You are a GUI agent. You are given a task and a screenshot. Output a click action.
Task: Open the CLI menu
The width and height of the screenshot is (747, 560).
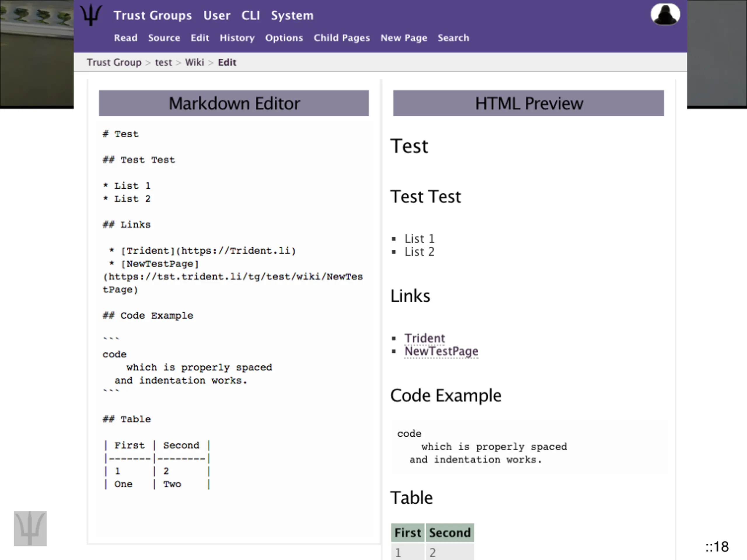(x=251, y=15)
